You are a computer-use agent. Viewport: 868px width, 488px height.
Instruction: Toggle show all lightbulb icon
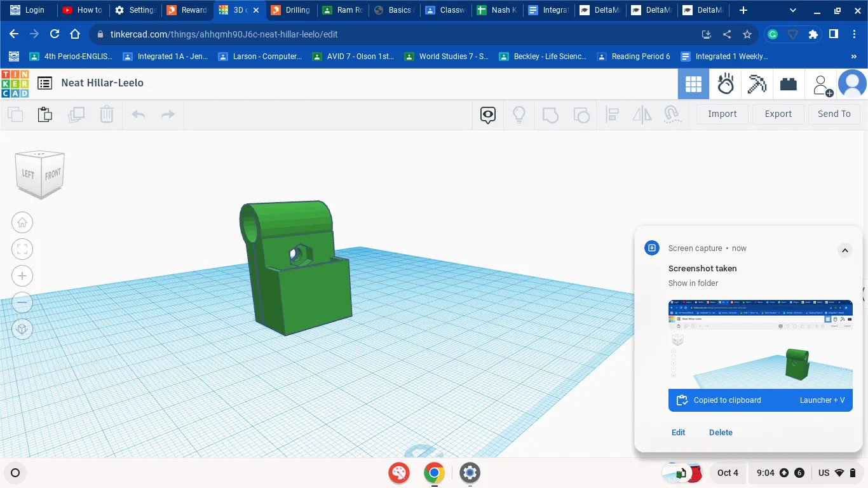point(519,114)
